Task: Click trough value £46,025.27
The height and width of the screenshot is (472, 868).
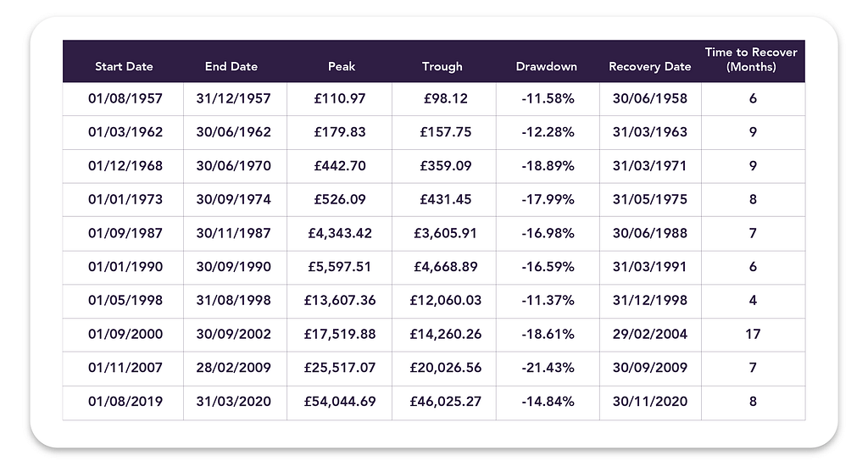Action: (445, 402)
